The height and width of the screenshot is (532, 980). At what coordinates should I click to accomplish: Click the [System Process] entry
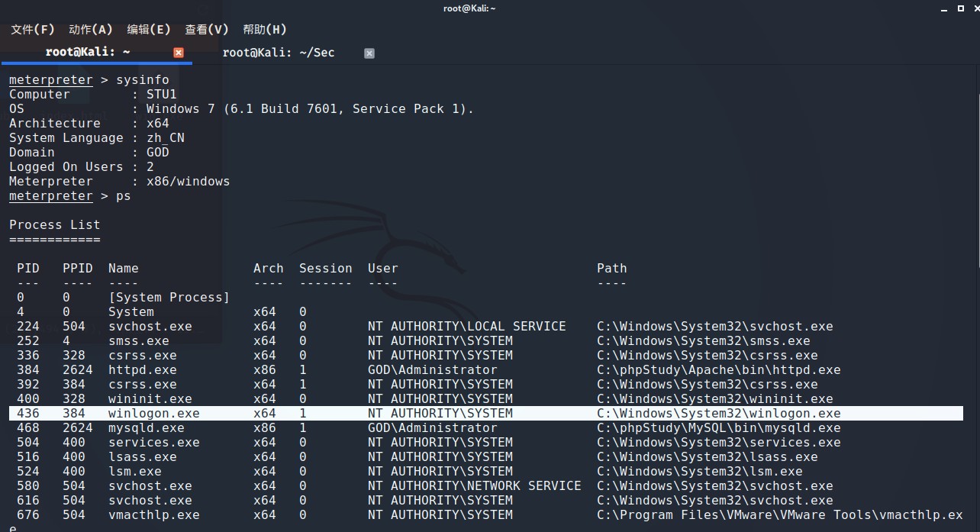(169, 298)
